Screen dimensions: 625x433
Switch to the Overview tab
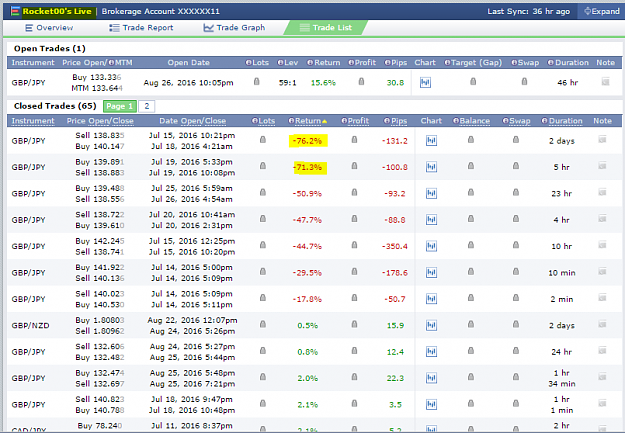(x=49, y=28)
